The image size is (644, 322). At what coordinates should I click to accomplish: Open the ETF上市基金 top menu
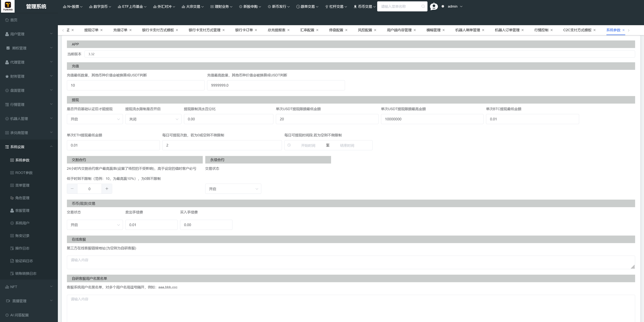tap(132, 7)
